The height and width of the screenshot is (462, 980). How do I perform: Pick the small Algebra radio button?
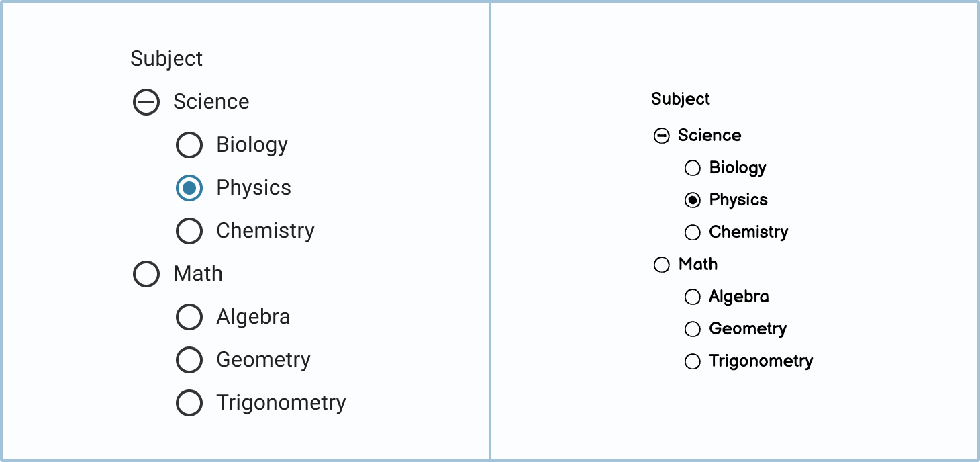[693, 297]
